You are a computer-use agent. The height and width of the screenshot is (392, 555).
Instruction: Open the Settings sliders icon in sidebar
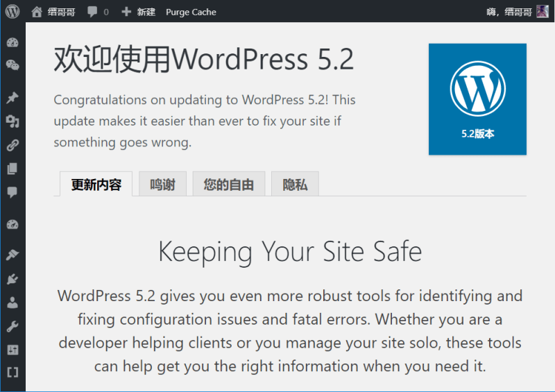[x=12, y=349]
